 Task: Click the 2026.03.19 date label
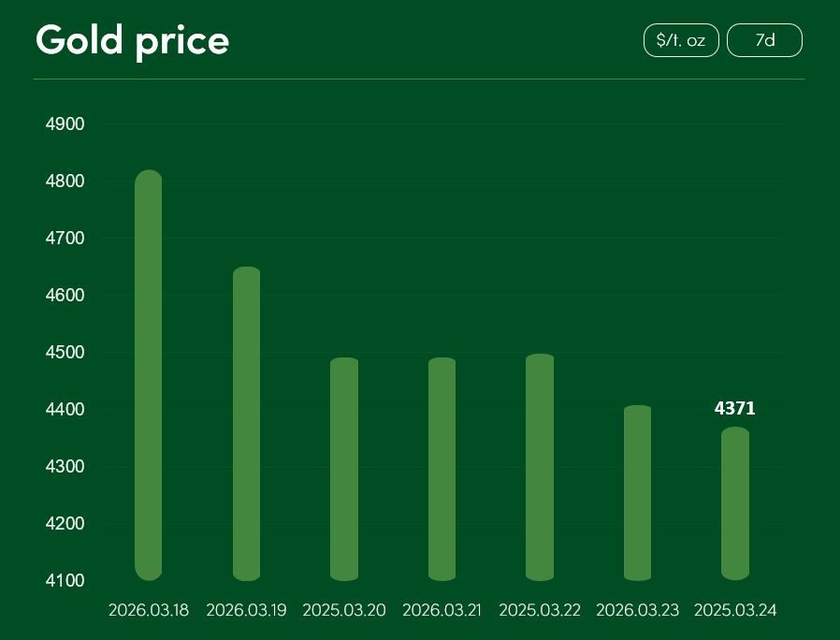[x=246, y=610]
